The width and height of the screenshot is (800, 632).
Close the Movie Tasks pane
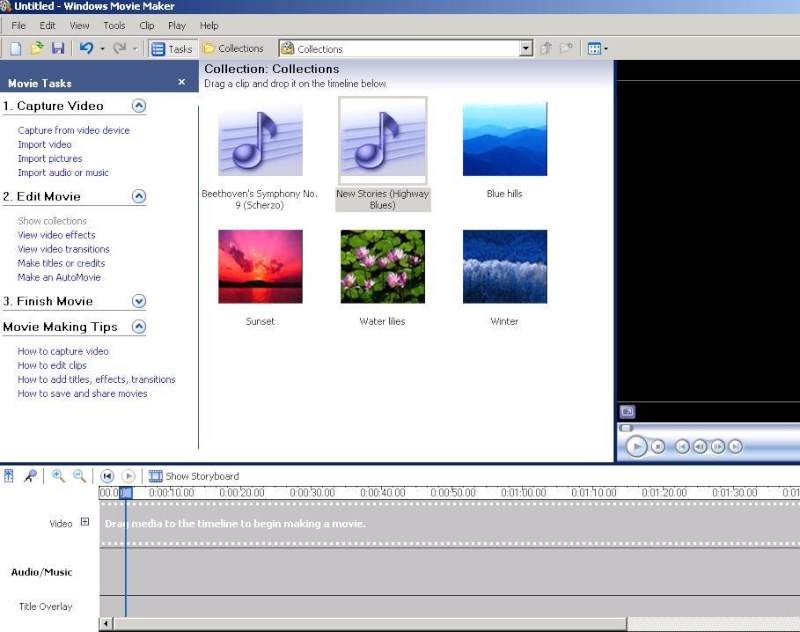(x=182, y=82)
